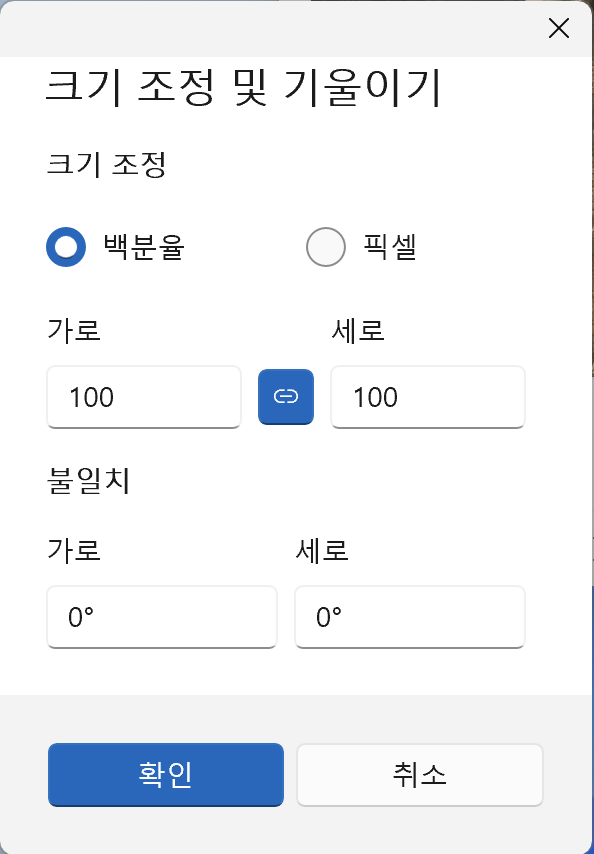The width and height of the screenshot is (594, 854).
Task: Confirm with the 확인 button
Action: coord(166,774)
